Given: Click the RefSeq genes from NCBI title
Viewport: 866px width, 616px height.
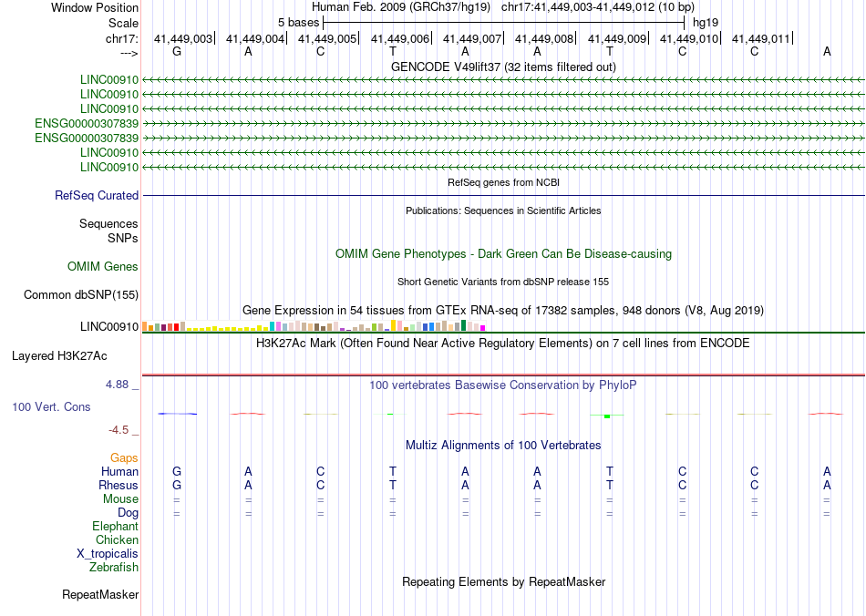Looking at the screenshot, I should (504, 182).
